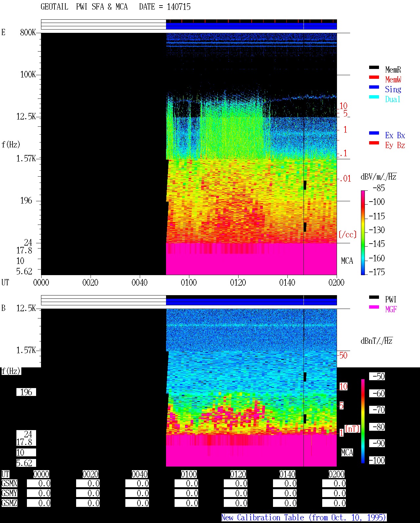Click the magenta MGF legend swatch

point(374,307)
